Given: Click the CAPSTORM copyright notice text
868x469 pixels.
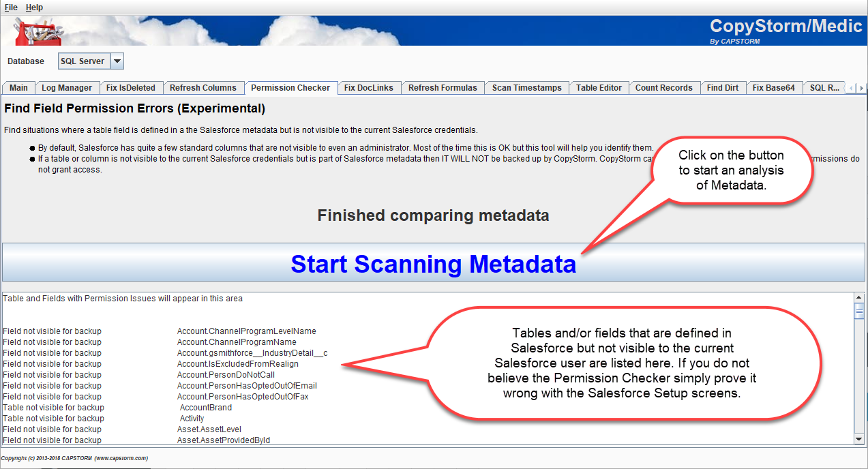Looking at the screenshot, I should (74, 458).
